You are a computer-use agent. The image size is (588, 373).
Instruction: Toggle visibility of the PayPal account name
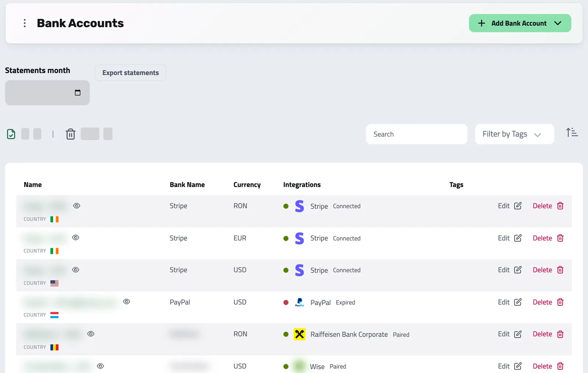pos(127,302)
